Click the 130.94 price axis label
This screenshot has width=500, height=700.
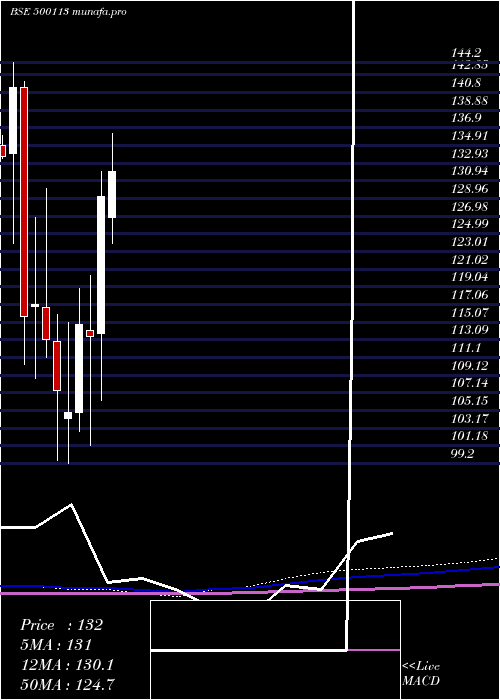[x=470, y=171]
